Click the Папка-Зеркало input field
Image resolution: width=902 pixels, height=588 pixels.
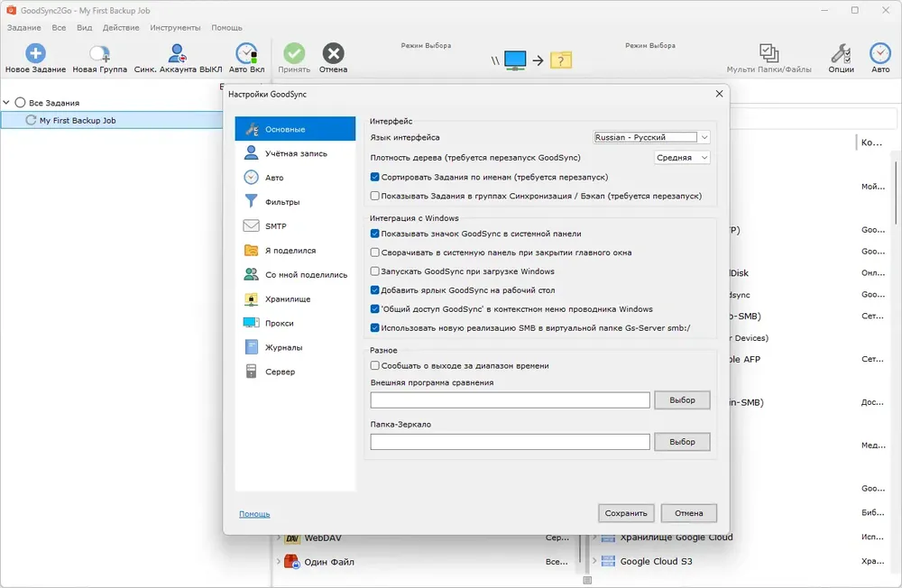coord(511,442)
